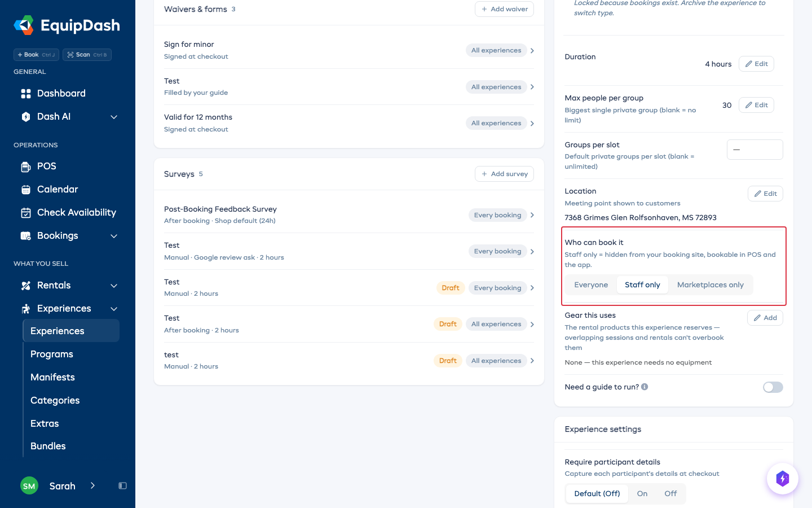Click the Experiences hiker icon
This screenshot has height=508, width=812.
coord(26,309)
